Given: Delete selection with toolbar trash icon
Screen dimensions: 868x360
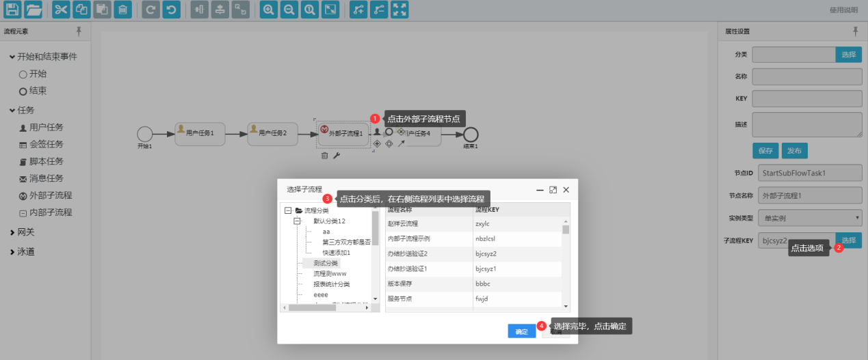Looking at the screenshot, I should point(122,10).
